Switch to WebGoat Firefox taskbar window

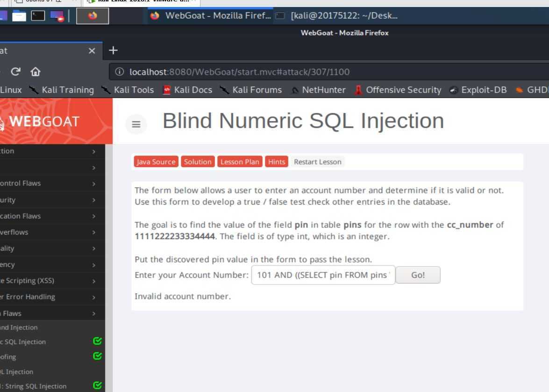210,16
